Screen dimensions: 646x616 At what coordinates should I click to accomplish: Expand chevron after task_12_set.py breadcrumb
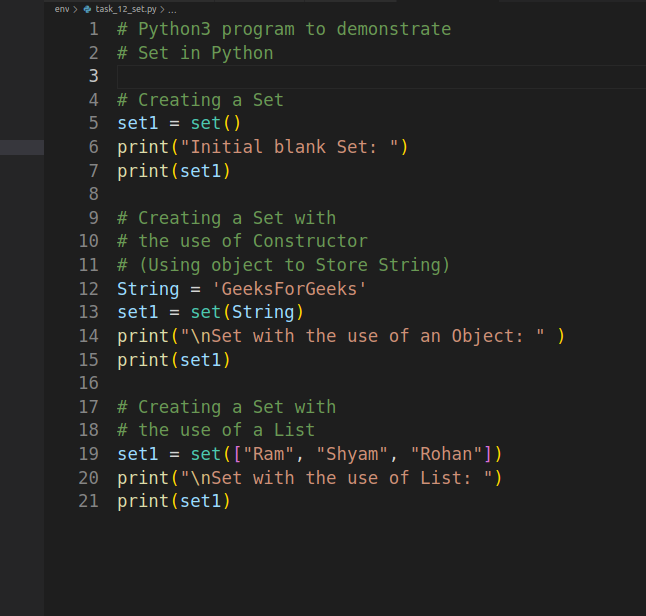(162, 9)
